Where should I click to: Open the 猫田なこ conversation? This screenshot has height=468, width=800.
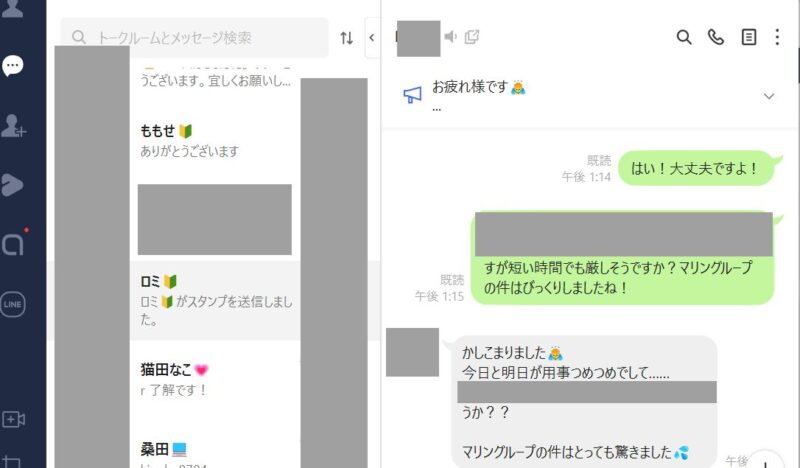click(214, 380)
